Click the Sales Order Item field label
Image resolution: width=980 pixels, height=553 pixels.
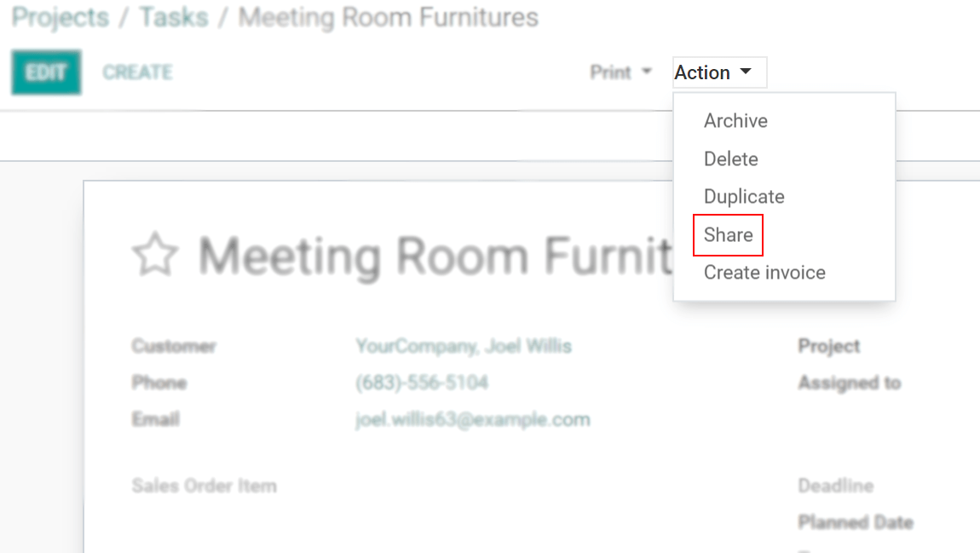pos(204,487)
